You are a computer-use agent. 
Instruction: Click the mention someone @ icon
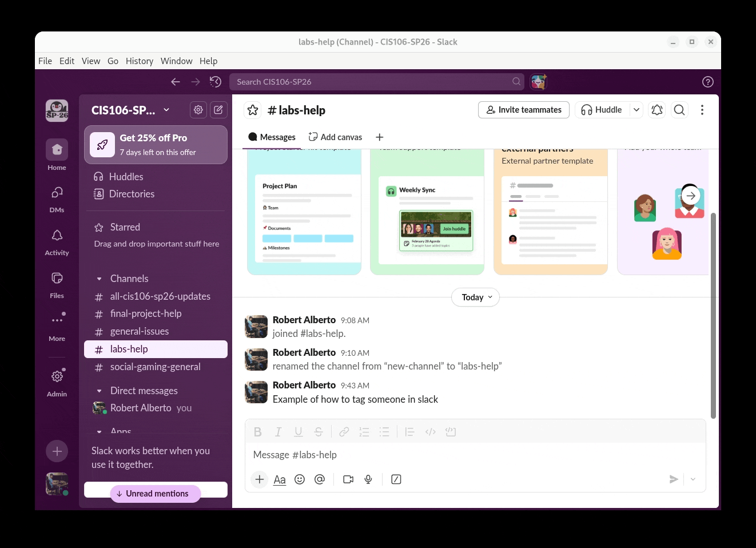pos(320,479)
